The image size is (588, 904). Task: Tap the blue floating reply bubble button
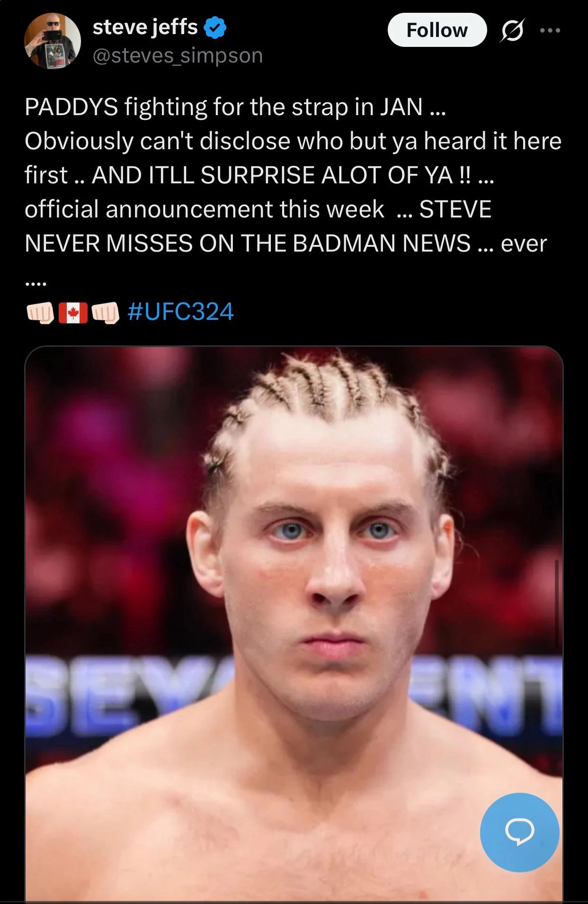[x=520, y=832]
